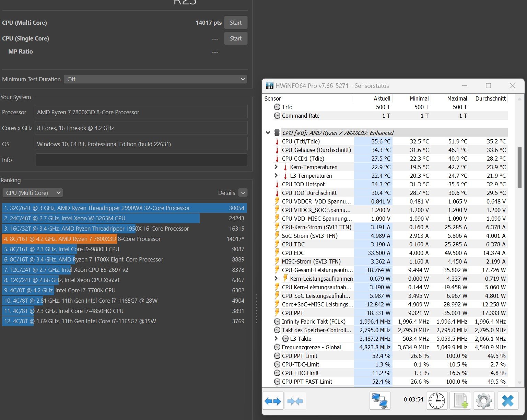Click lightning icon of CPU PPT row
This screenshot has width=527, height=420.
[277, 313]
